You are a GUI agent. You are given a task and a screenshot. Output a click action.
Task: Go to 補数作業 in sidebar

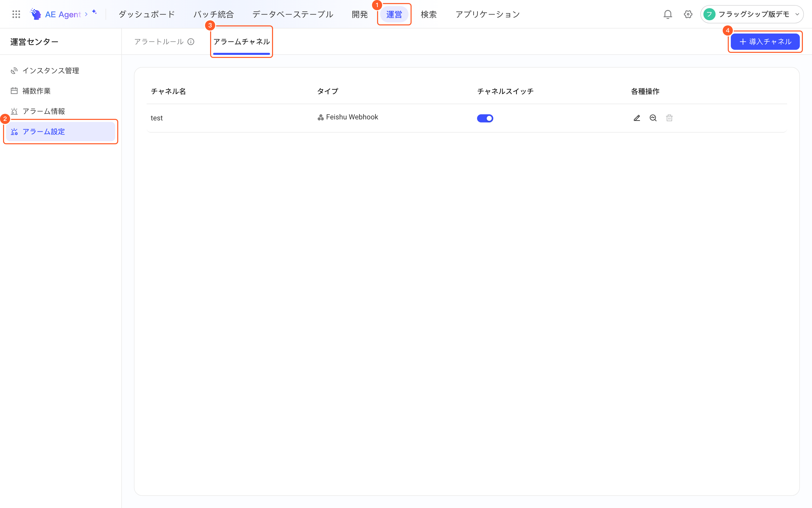(60, 91)
